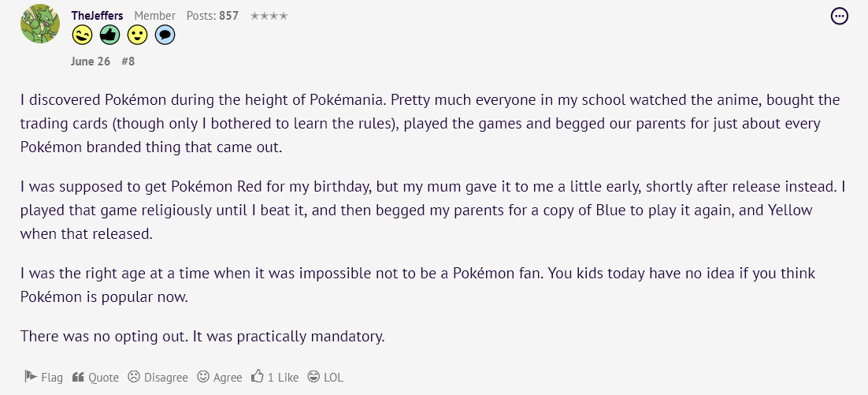Image resolution: width=868 pixels, height=395 pixels.
Task: Click the winking face badge icon
Action: [82, 35]
